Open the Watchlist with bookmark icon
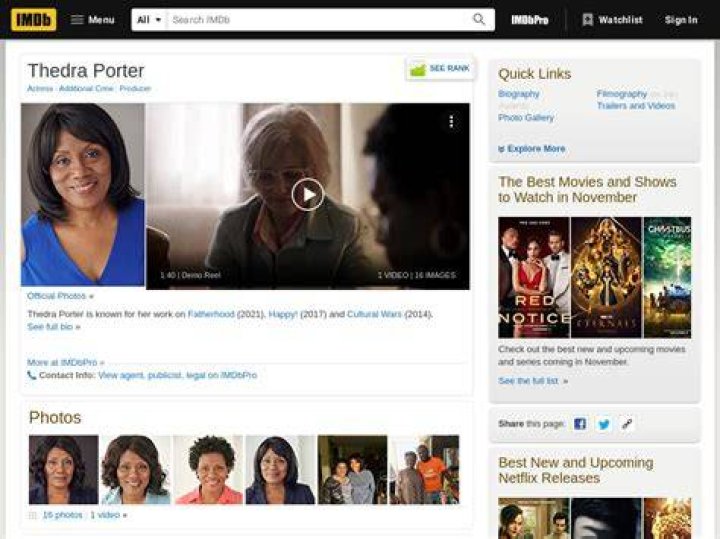 [x=612, y=20]
